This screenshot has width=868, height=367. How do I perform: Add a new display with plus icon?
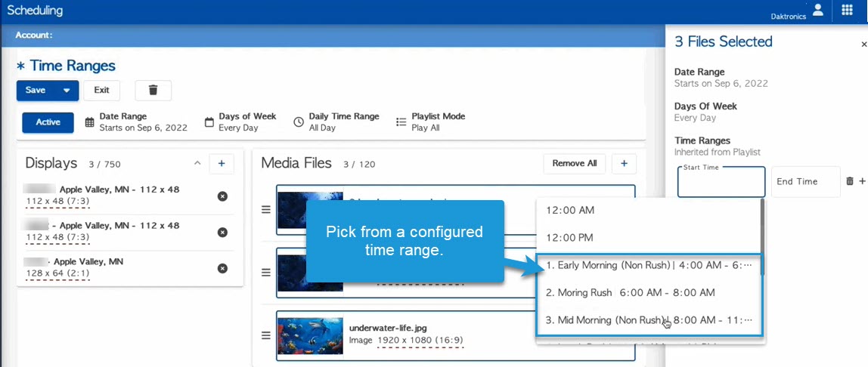pyautogui.click(x=222, y=163)
